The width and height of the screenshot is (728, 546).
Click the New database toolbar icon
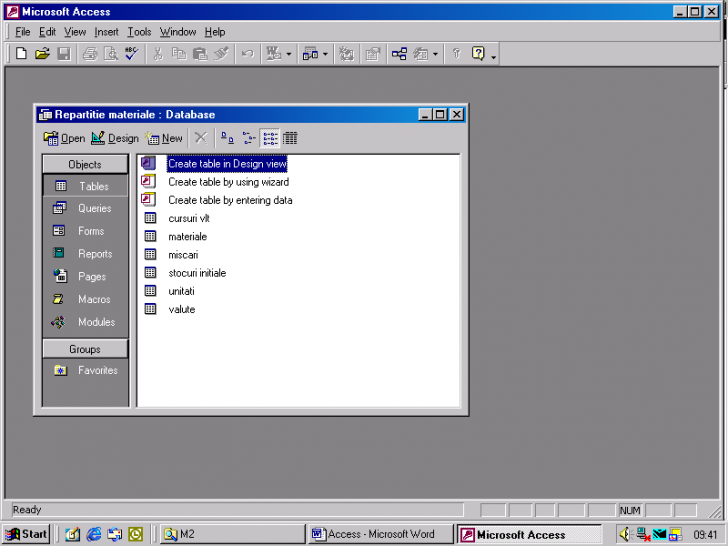(21, 54)
